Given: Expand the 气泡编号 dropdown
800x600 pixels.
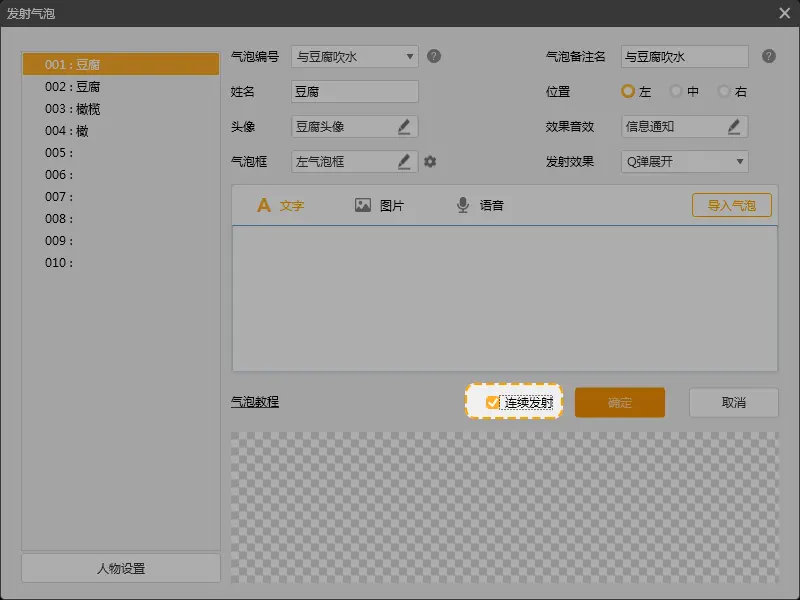Looking at the screenshot, I should [x=410, y=57].
